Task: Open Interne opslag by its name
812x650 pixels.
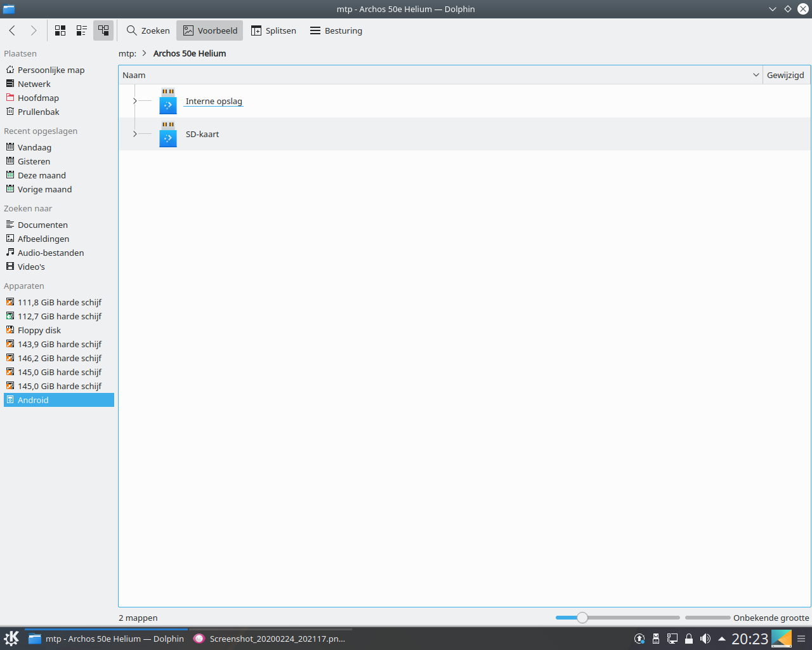Action: pos(214,101)
